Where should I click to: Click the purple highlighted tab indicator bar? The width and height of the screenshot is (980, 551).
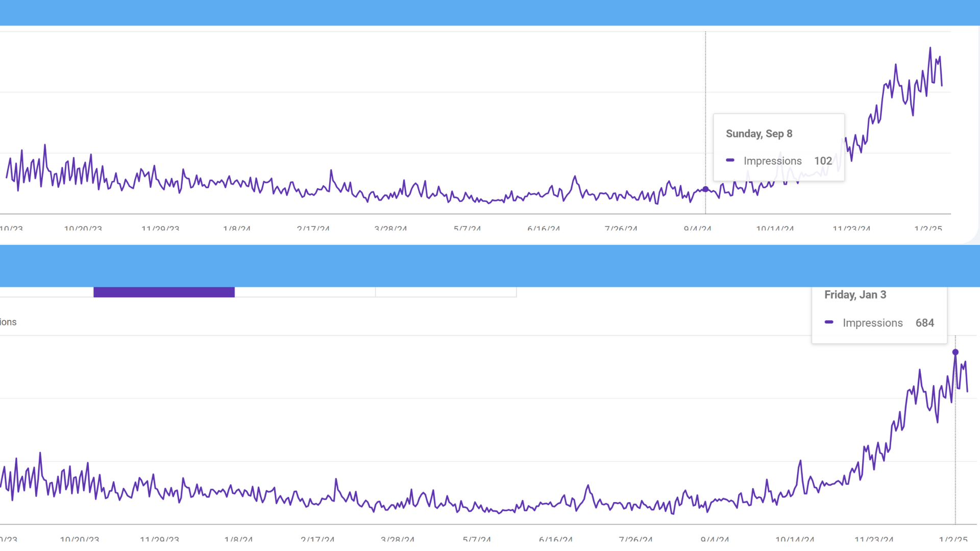(163, 292)
